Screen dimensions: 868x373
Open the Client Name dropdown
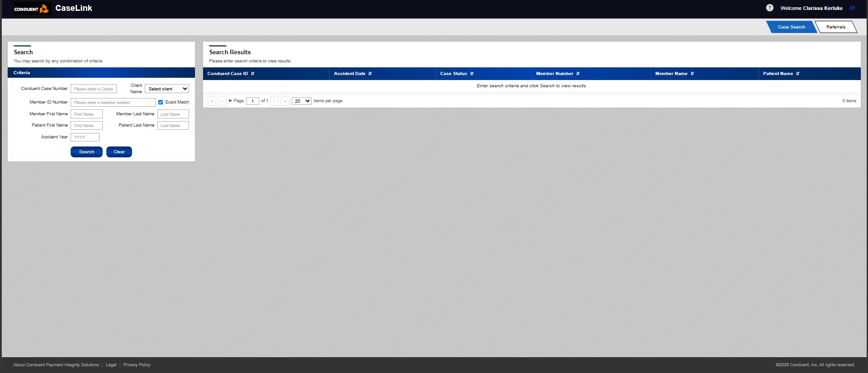click(166, 89)
